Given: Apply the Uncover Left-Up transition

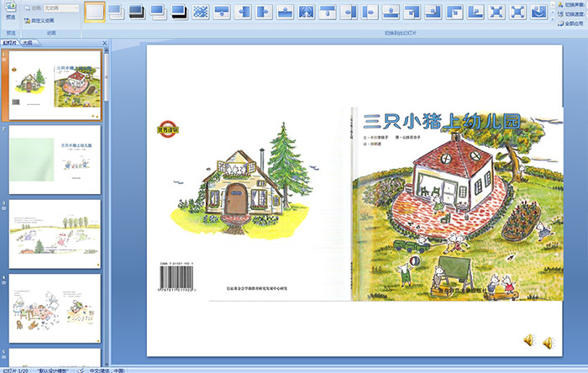Looking at the screenshot, I should [433, 12].
